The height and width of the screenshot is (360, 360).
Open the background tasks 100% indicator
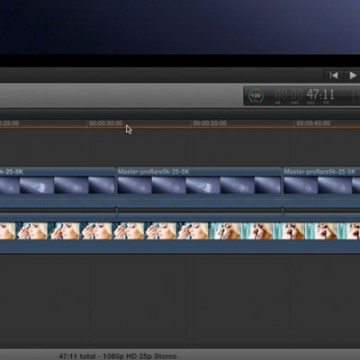256,96
